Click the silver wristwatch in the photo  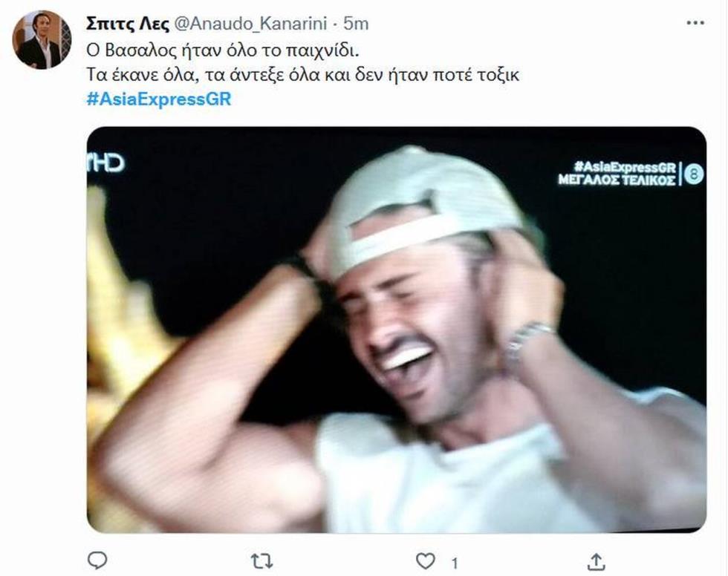coord(527,341)
